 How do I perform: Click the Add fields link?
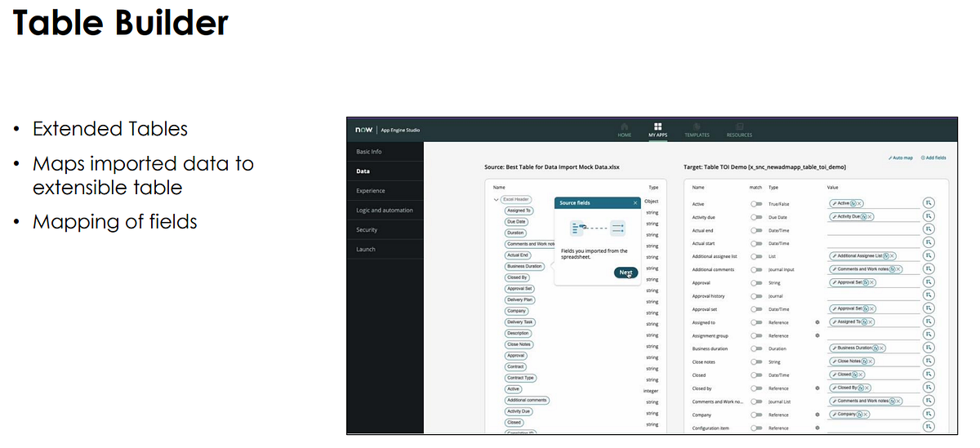[933, 157]
